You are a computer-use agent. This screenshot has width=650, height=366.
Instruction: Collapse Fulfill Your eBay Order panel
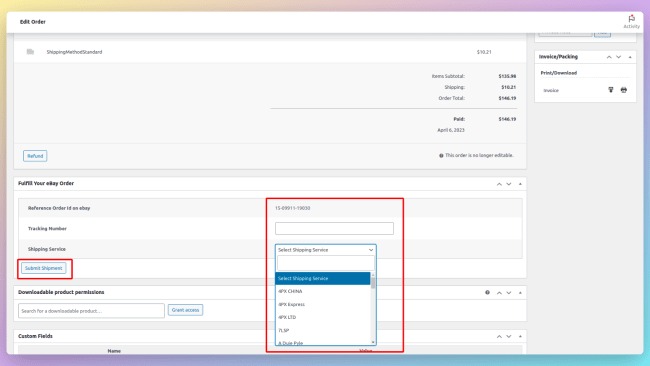tap(520, 184)
